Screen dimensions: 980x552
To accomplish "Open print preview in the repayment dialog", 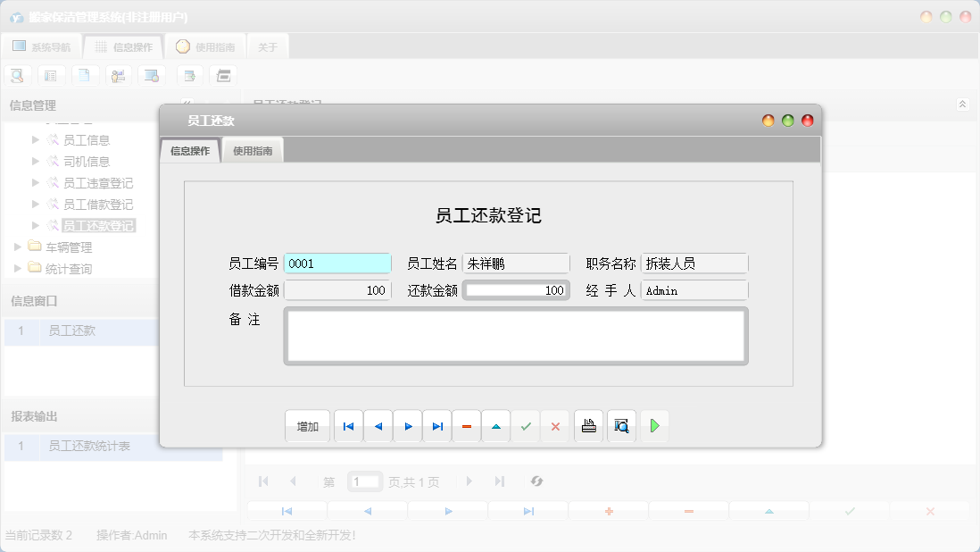I will (621, 426).
